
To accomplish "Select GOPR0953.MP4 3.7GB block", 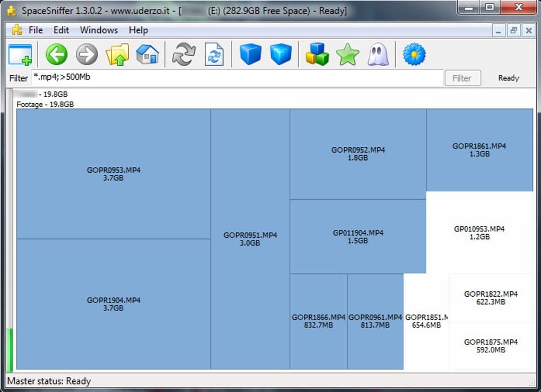I will point(114,174).
